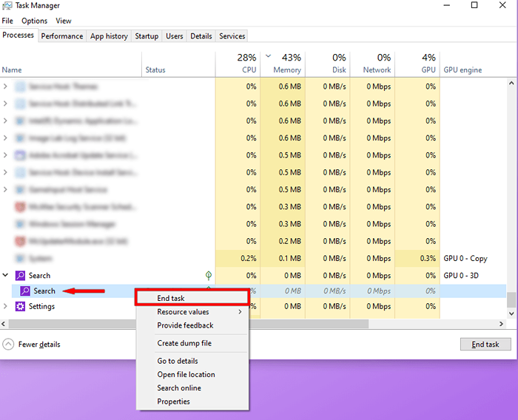Sort by the GPU column header
Image resolution: width=518 pixels, height=420 pixels.
click(x=417, y=64)
